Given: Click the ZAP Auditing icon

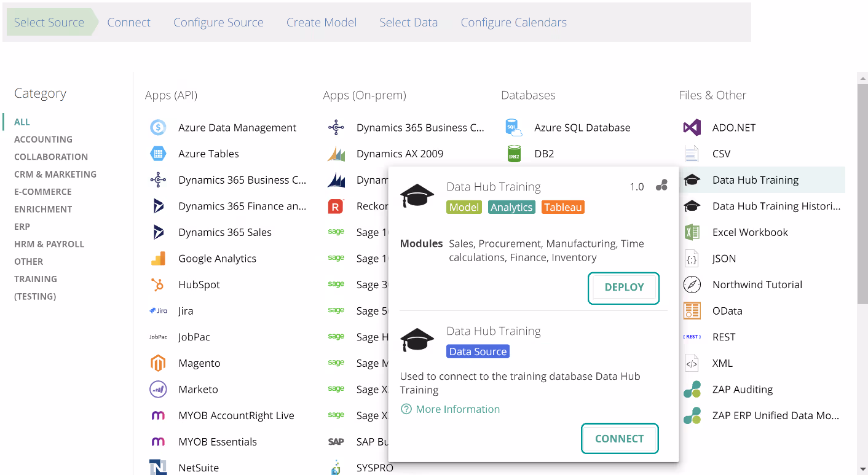Looking at the screenshot, I should tap(692, 389).
